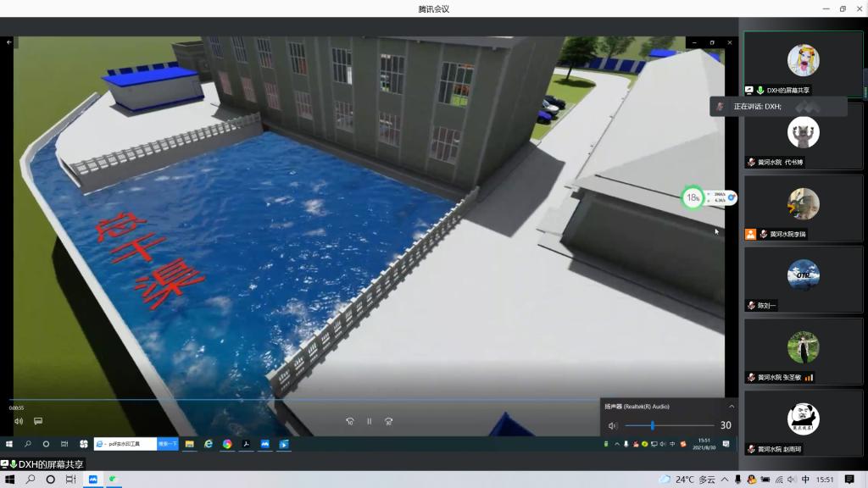Open Task View from the taskbar
The height and width of the screenshot is (488, 868).
pos(70,480)
